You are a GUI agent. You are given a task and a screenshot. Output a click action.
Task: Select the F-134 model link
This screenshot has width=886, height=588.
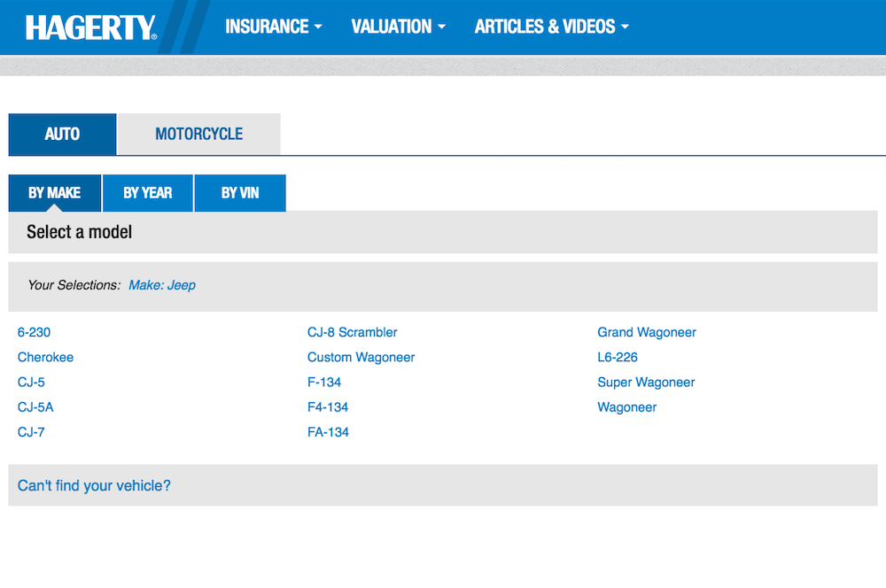324,383
